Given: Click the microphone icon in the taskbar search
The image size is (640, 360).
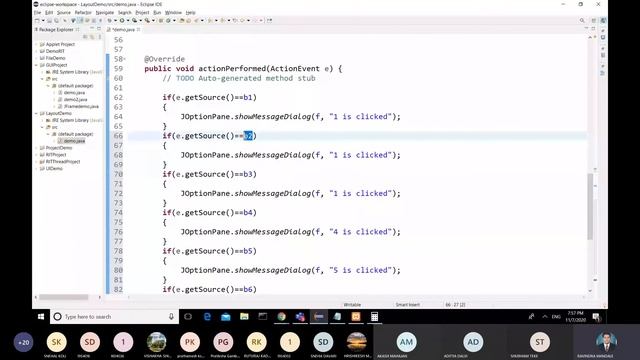Looking at the screenshot, I should [x=171, y=316].
